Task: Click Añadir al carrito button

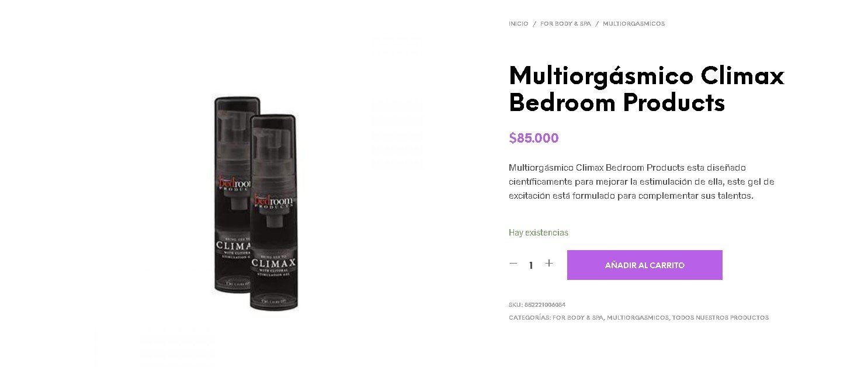Action: pyautogui.click(x=645, y=265)
